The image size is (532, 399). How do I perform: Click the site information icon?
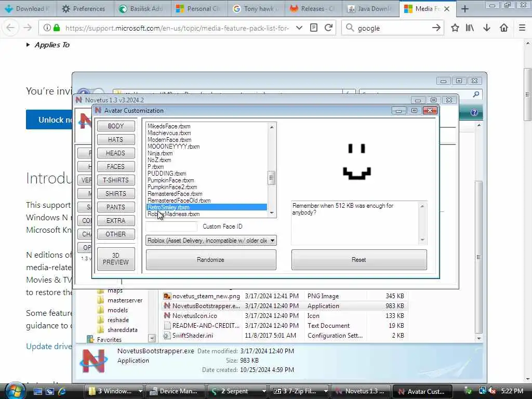(47, 28)
